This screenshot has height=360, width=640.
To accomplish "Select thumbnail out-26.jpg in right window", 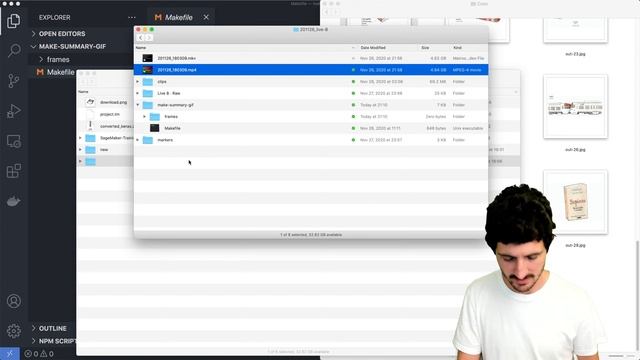I will (575, 107).
